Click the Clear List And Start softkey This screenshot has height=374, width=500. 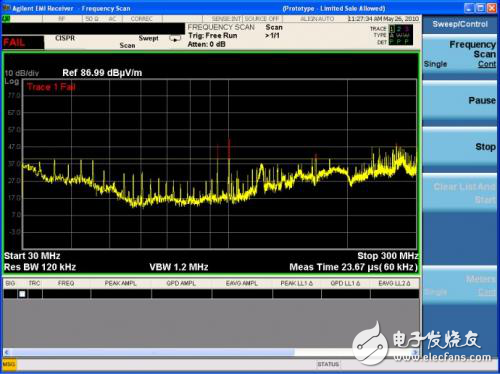460,193
